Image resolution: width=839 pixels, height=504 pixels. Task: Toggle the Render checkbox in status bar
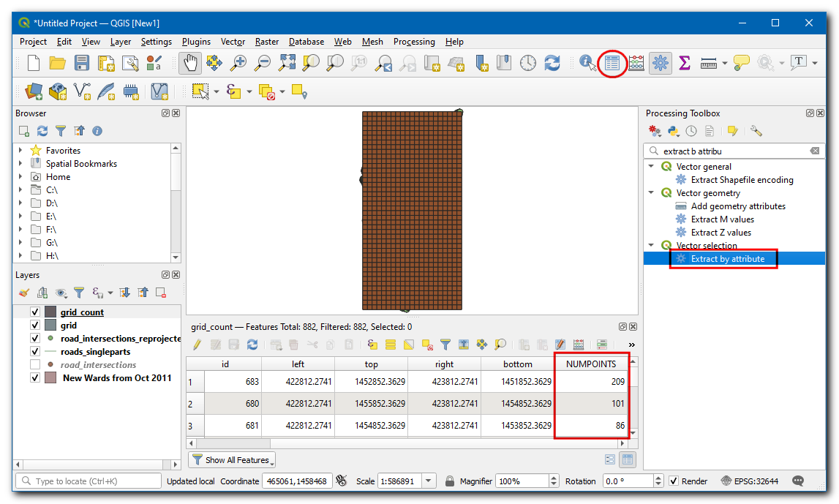coord(674,481)
